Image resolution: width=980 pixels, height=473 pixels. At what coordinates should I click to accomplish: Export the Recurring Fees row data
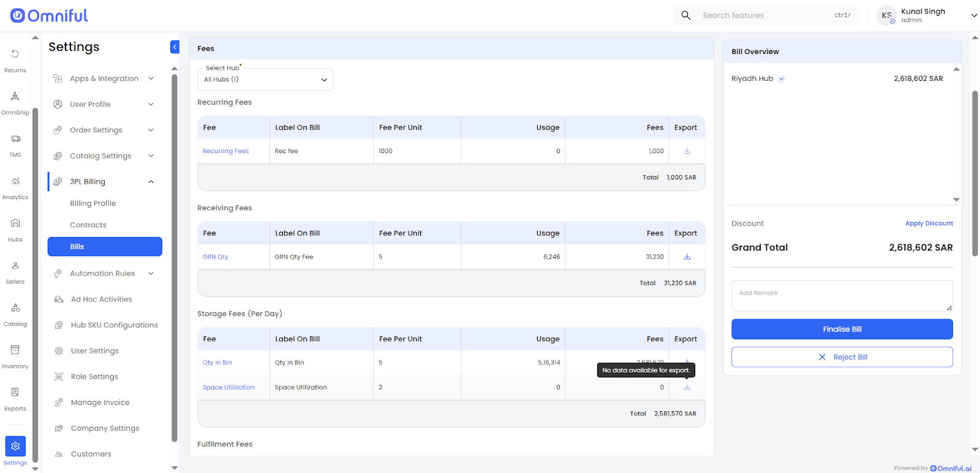pos(687,151)
